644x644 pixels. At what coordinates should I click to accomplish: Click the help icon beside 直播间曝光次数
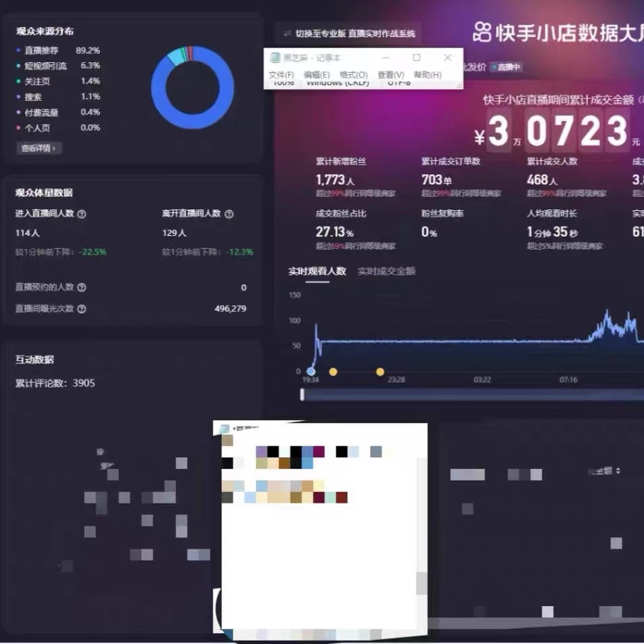82,309
